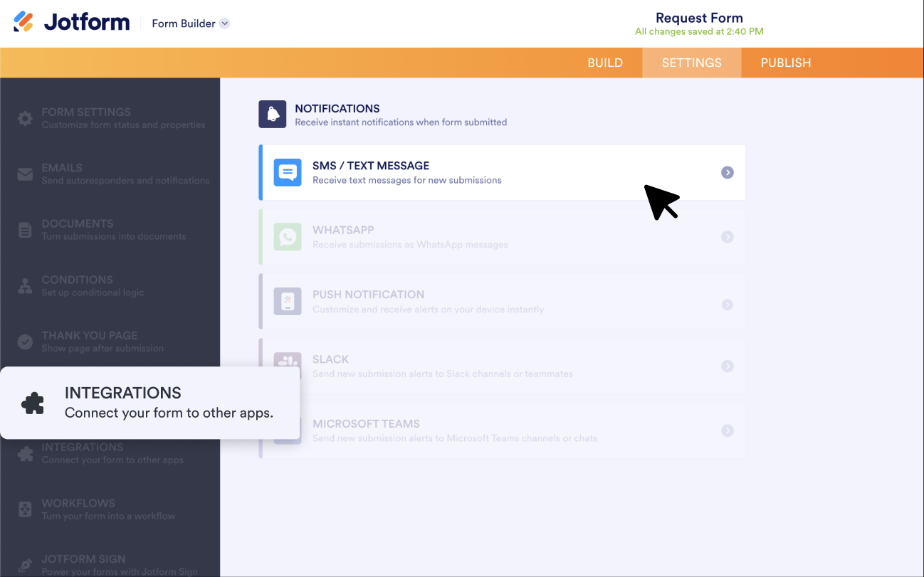Open the SMS / Text Message title
The height and width of the screenshot is (577, 924).
371,166
